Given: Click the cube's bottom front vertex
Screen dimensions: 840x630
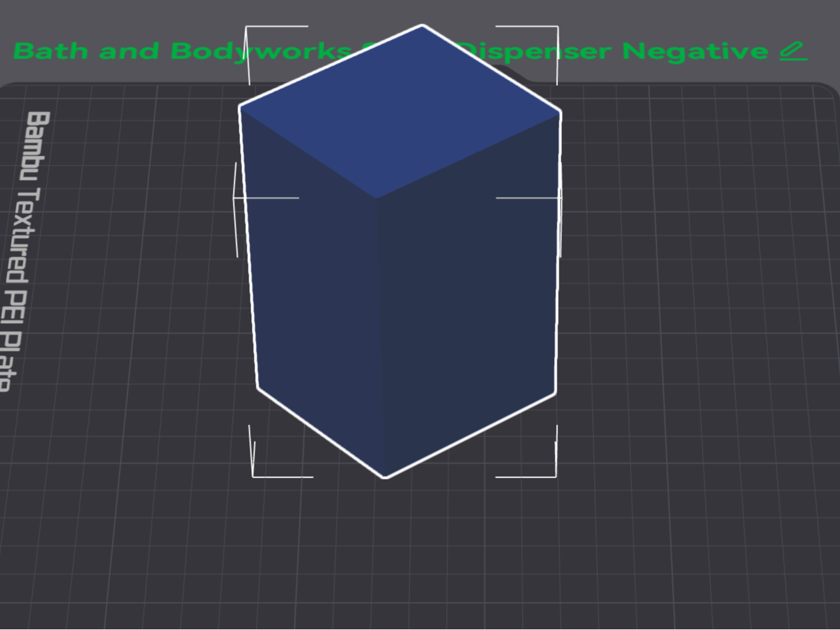Looking at the screenshot, I should click(386, 476).
